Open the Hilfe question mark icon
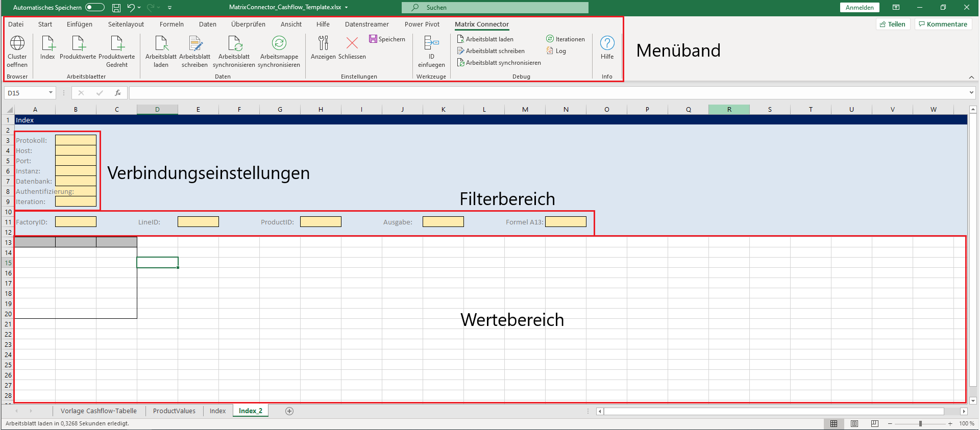 (607, 44)
